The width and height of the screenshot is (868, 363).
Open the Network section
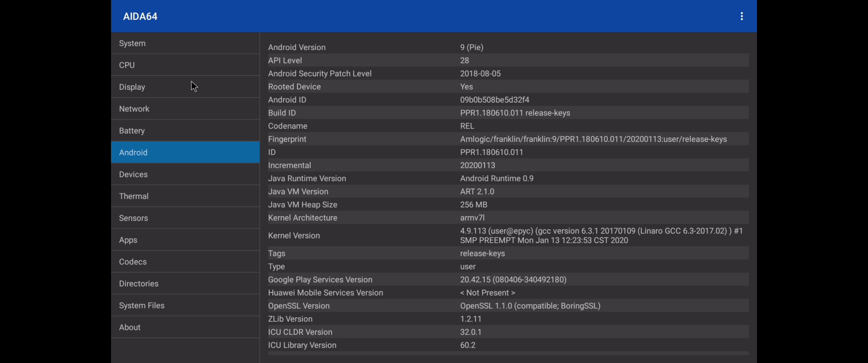click(x=185, y=109)
